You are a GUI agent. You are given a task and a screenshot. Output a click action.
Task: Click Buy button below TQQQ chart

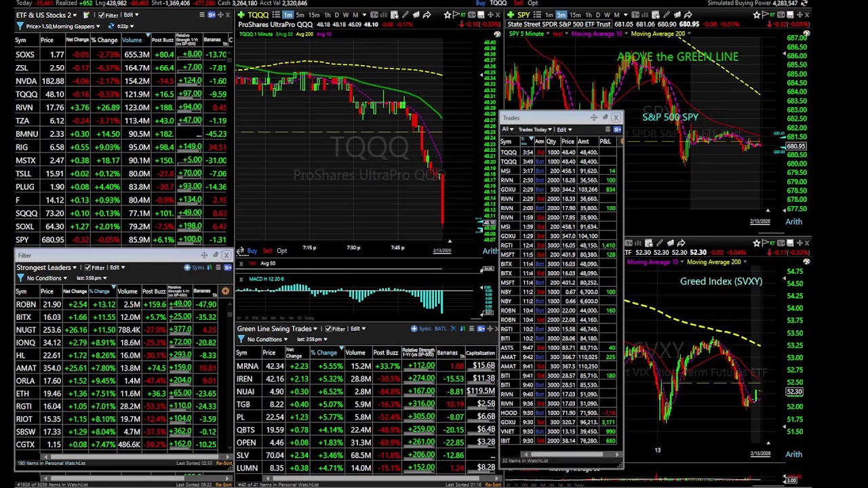(252, 251)
